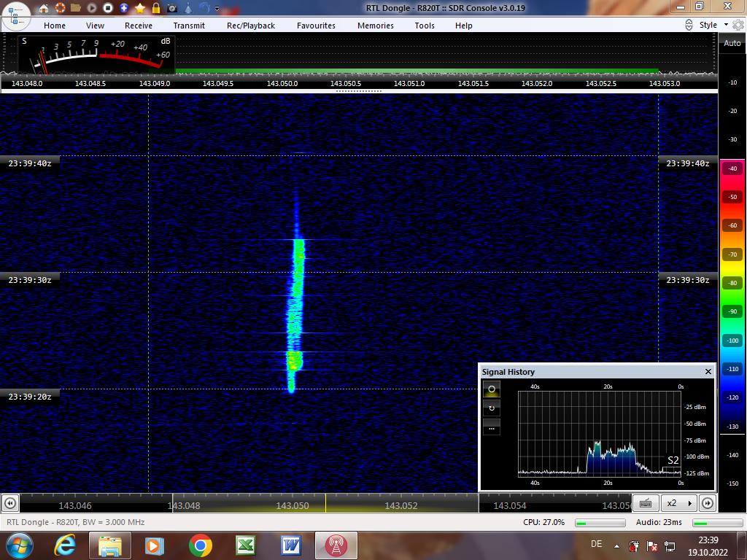Open the Style dropdown
This screenshot has height=560, width=747.
click(713, 25)
